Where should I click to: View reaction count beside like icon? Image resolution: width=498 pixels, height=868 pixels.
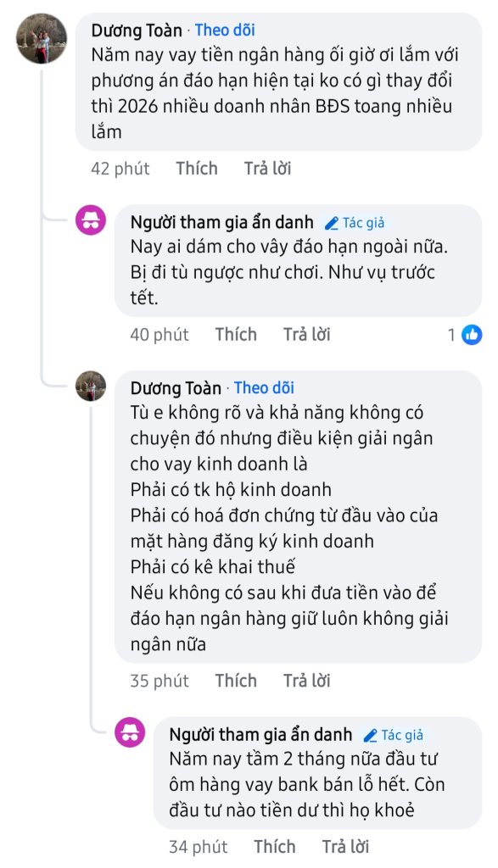pyautogui.click(x=451, y=334)
